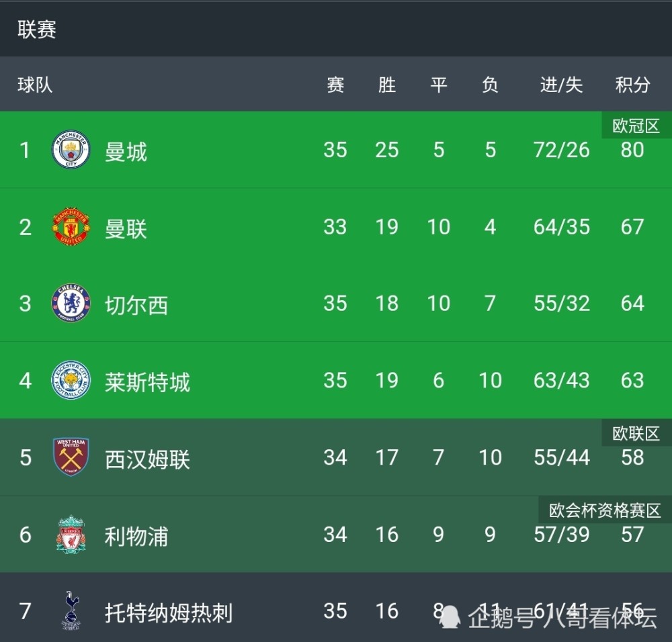Open the Leicester City fox crest
The height and width of the screenshot is (642, 672).
click(x=71, y=380)
